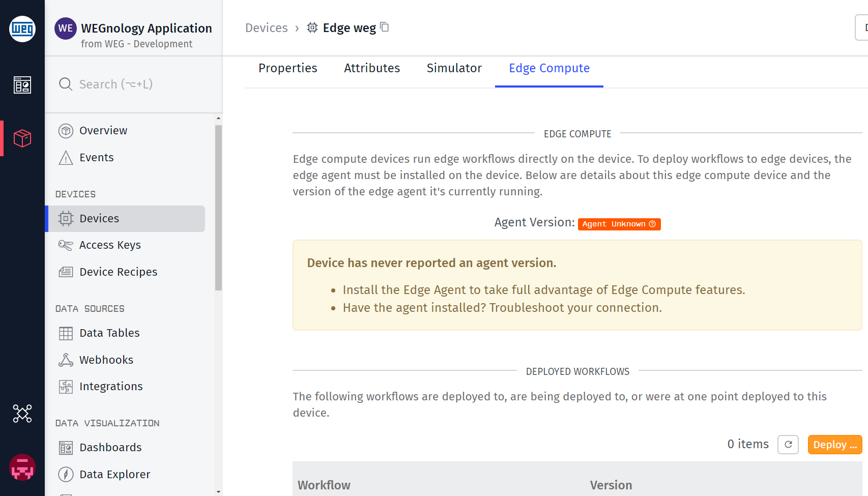Select Devices in the sidebar

click(125, 219)
